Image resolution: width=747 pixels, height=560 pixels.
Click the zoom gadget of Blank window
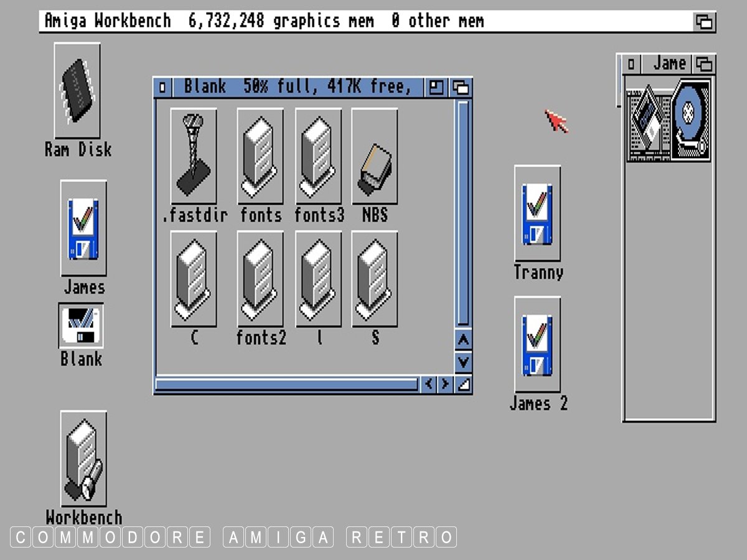(x=436, y=87)
